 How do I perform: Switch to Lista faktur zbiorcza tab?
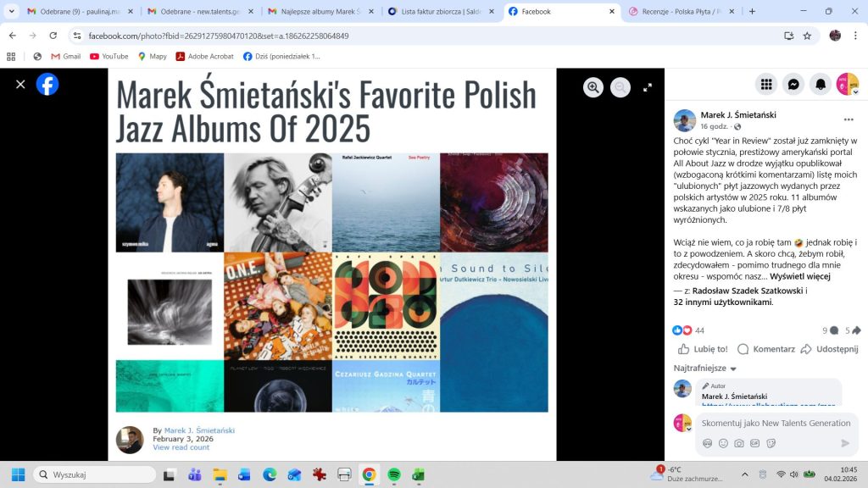click(437, 12)
